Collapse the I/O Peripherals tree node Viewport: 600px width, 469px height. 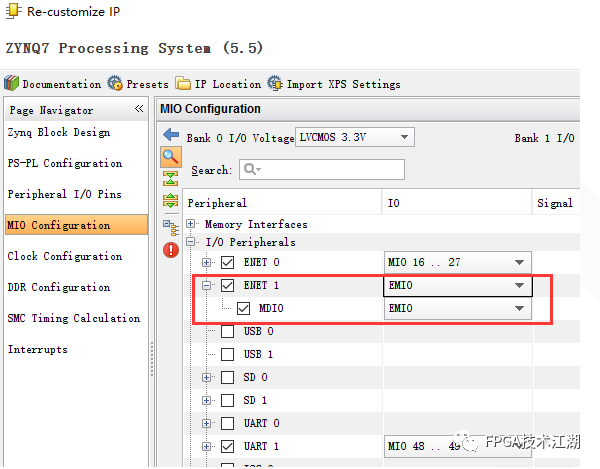click(x=191, y=242)
